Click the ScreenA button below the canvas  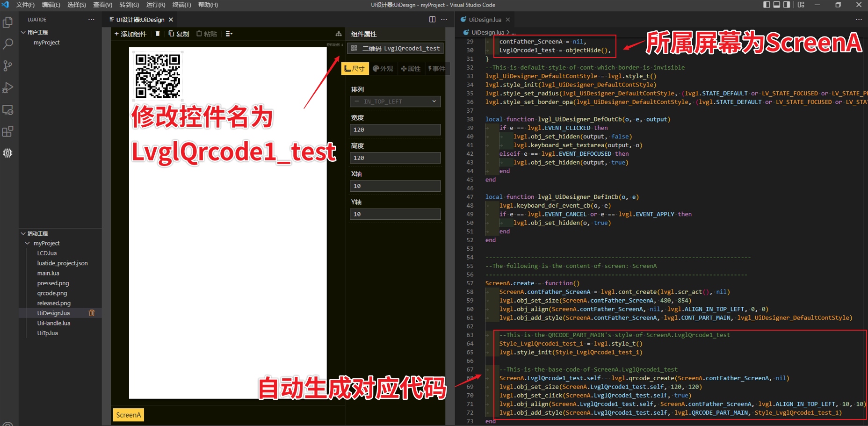pyautogui.click(x=128, y=414)
